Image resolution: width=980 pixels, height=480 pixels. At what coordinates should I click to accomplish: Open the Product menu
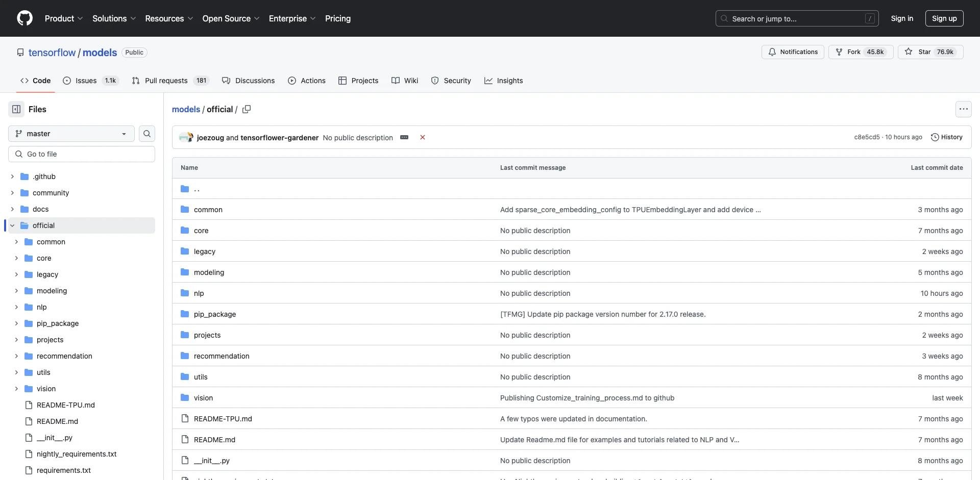coord(64,18)
